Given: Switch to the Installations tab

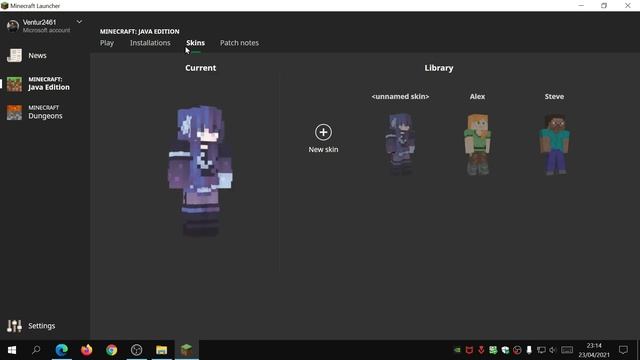Looking at the screenshot, I should click(150, 43).
